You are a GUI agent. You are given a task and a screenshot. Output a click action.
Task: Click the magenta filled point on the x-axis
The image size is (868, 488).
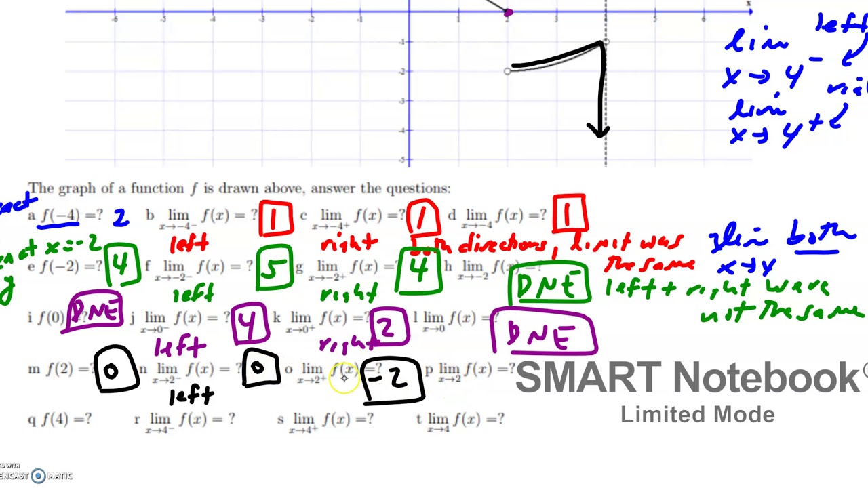[509, 13]
